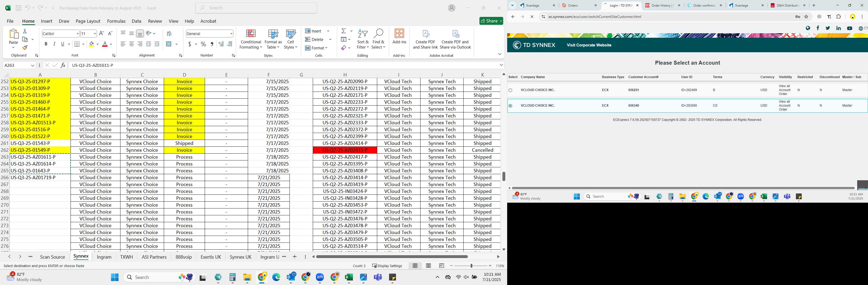This screenshot has height=285, width=868.
Task: Click the Increase Font Size icon
Action: click(101, 33)
